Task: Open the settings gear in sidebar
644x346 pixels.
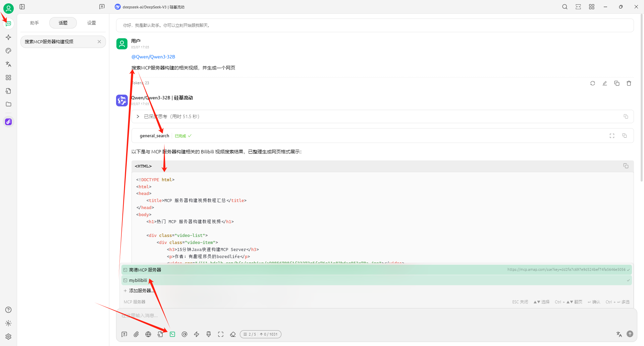Action: [8, 337]
